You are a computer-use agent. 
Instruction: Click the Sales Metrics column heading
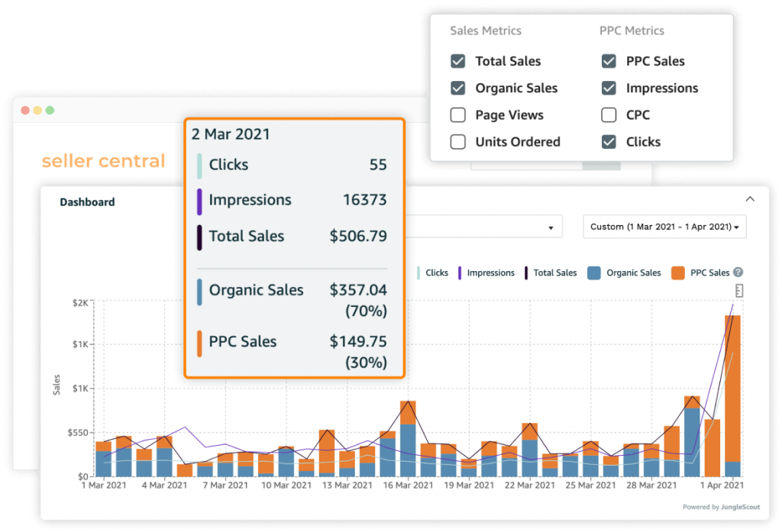pos(486,31)
